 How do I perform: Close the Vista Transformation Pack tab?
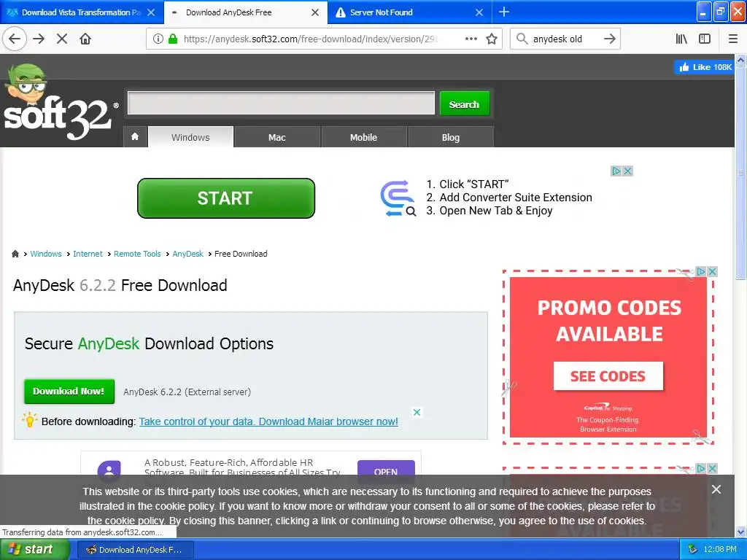[151, 12]
